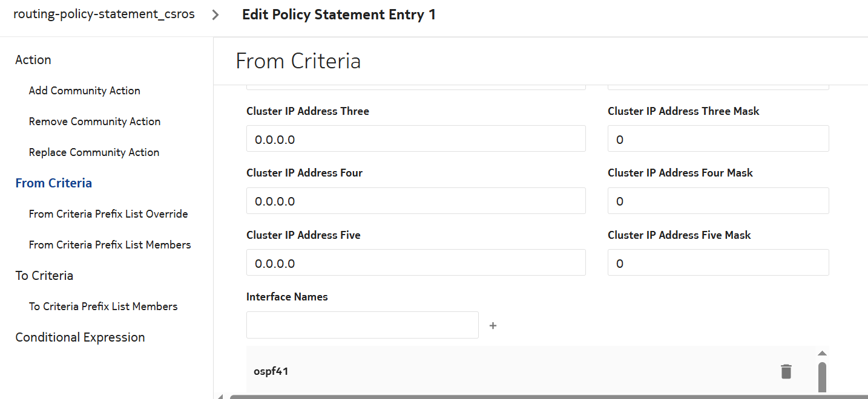Navigate to Remove Community Action
The width and height of the screenshot is (868, 399).
(94, 122)
